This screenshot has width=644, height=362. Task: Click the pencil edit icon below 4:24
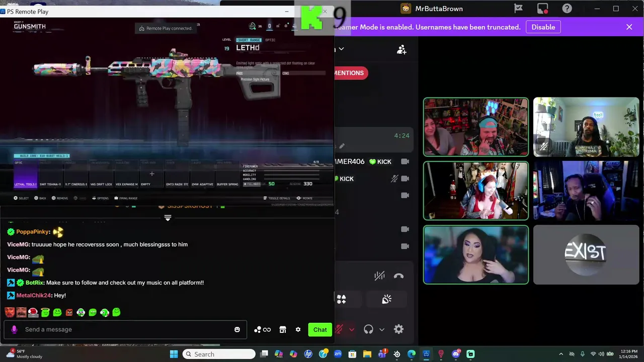(342, 146)
